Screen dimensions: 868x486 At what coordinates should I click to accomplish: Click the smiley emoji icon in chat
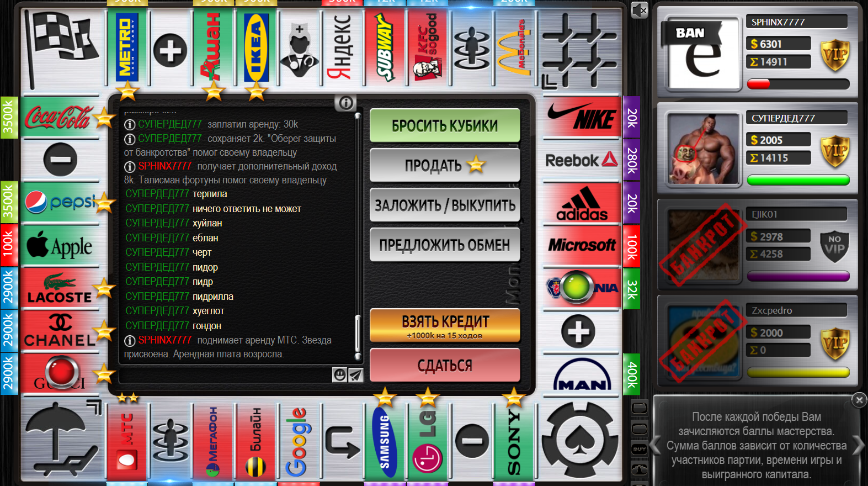click(340, 375)
